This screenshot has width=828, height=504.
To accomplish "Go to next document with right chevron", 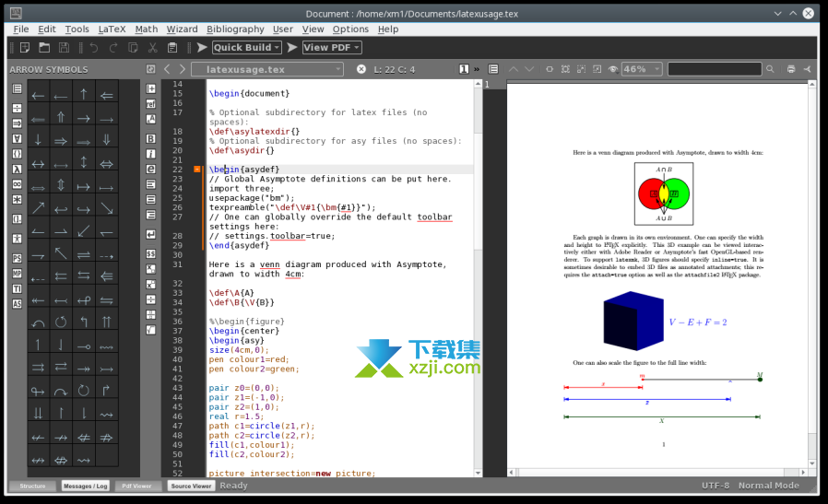I will click(x=183, y=69).
